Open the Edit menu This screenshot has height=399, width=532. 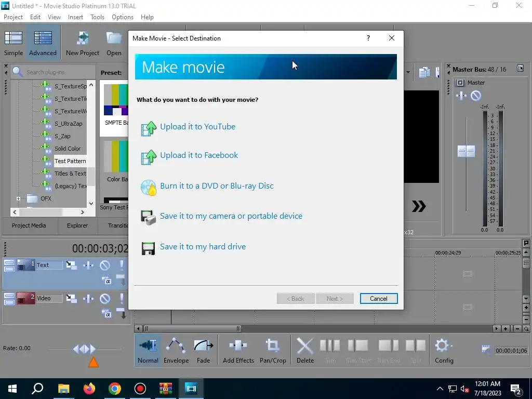pos(35,17)
